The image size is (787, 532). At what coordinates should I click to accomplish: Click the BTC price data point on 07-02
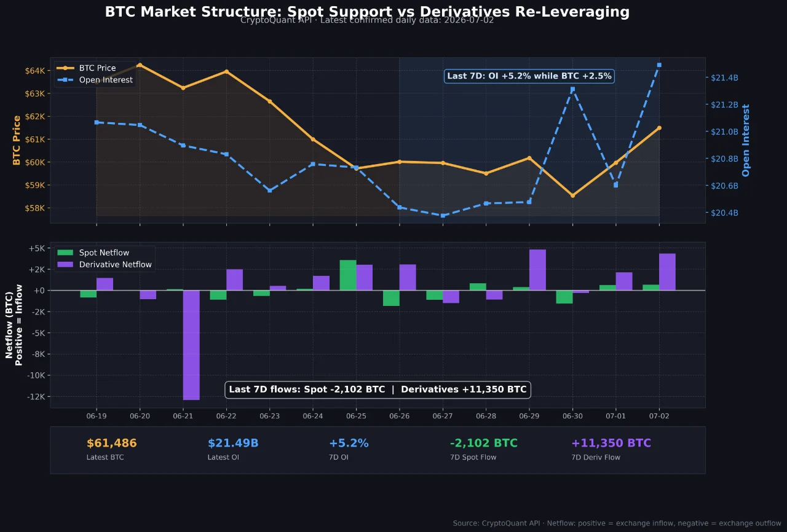point(659,128)
